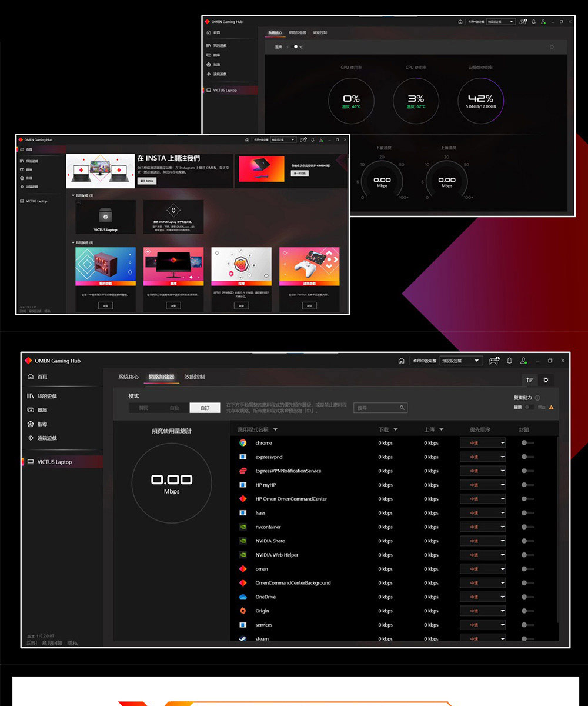Click app list vertical scrollbar
The image size is (588, 706).
(557, 529)
